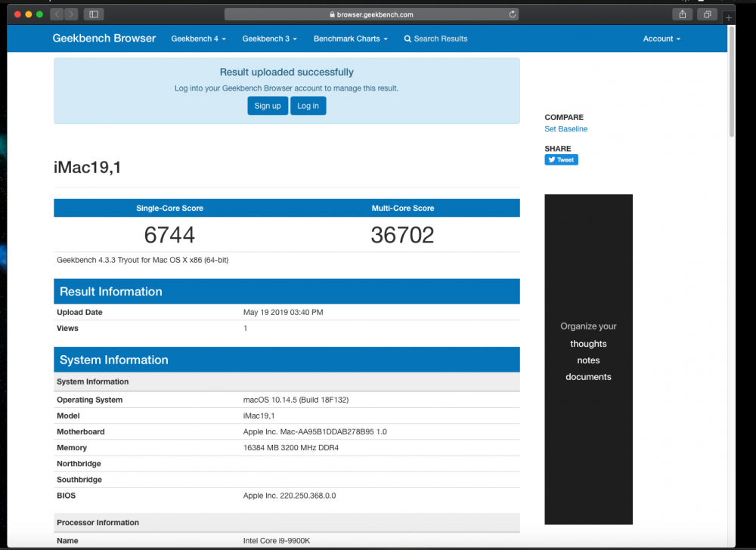Click motherboard value Mac-AA95B1DDAB278B95 1.0
Screen dimensions: 756x550
click(314, 431)
